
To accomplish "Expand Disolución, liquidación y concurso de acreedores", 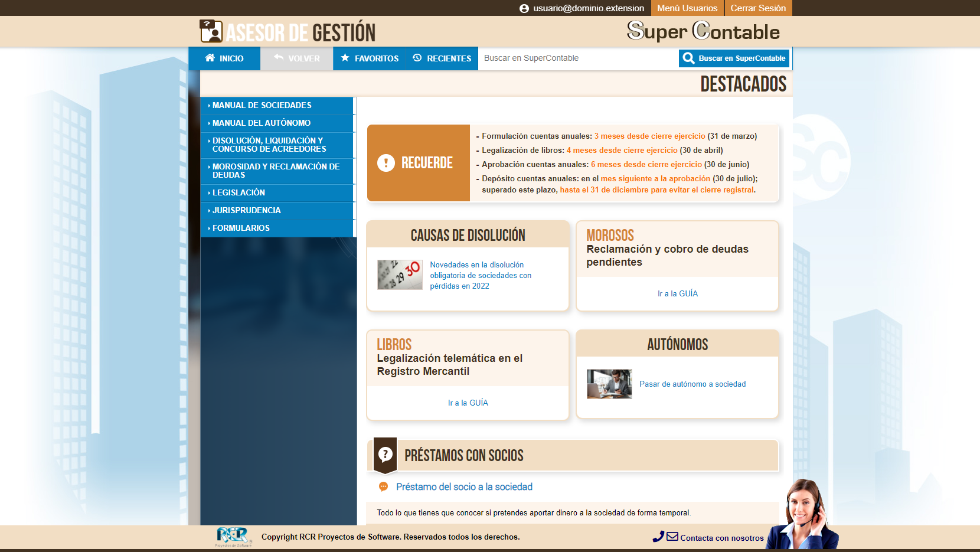I will pyautogui.click(x=277, y=145).
